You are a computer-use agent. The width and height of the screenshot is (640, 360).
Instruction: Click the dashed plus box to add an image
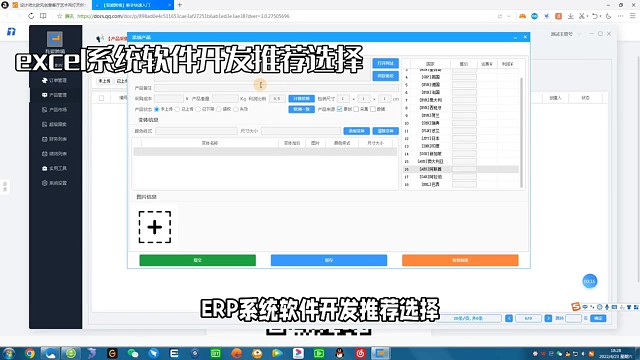(155, 227)
